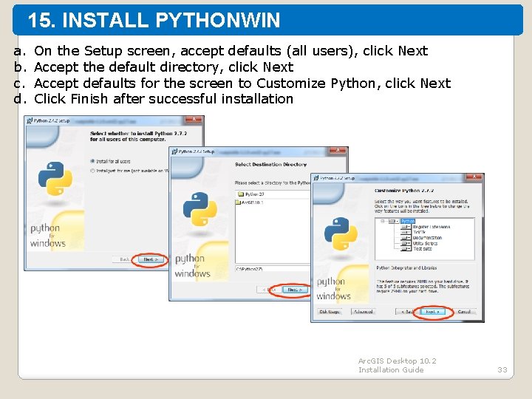Select the Documentation feature label

point(428,238)
